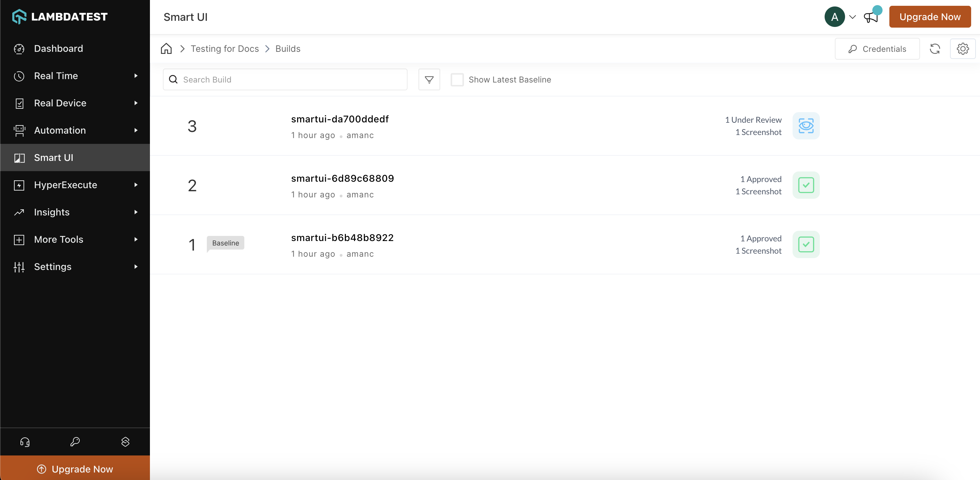Open the Insights sidebar item
The width and height of the screenshot is (980, 480).
tap(52, 212)
